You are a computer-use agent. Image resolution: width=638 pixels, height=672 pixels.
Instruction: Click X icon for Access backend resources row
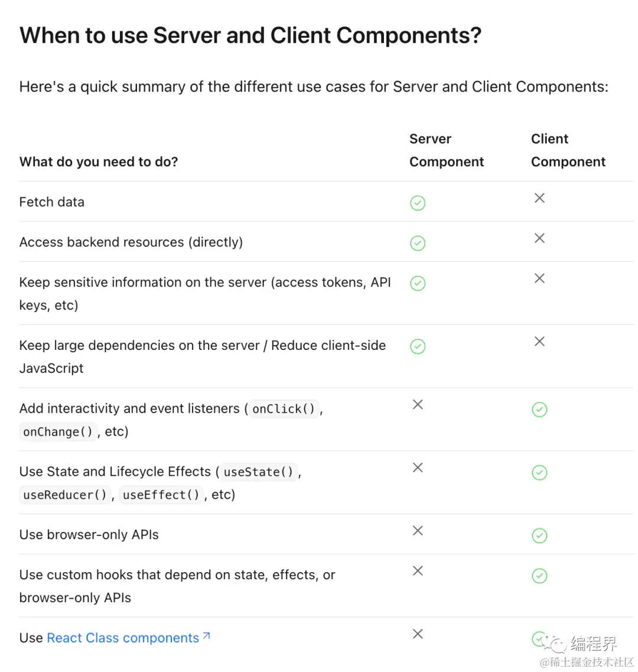click(x=539, y=238)
